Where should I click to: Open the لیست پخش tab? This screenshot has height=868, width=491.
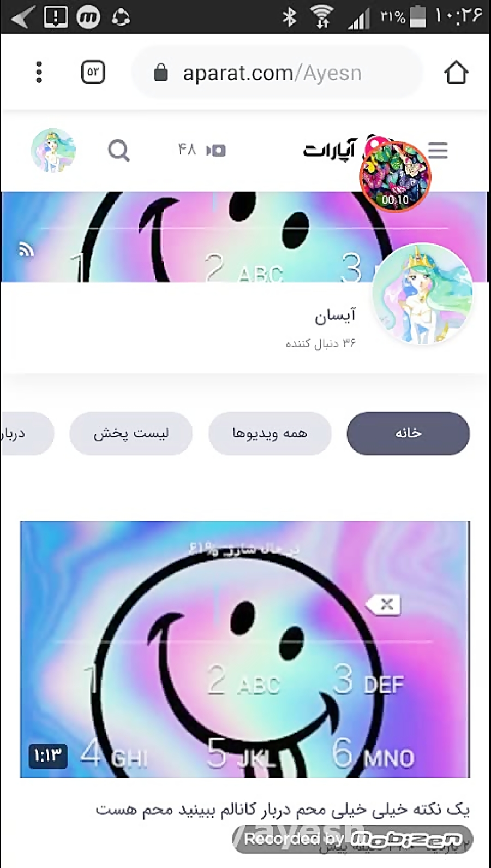pos(131,433)
